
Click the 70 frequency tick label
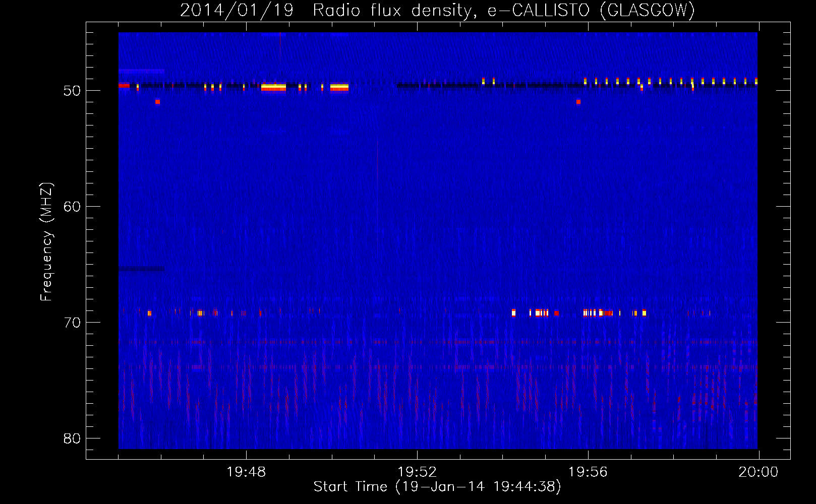click(72, 323)
